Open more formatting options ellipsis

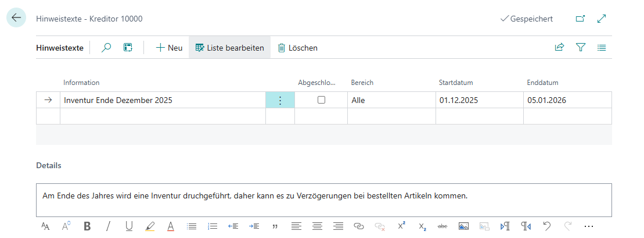pos(589,226)
